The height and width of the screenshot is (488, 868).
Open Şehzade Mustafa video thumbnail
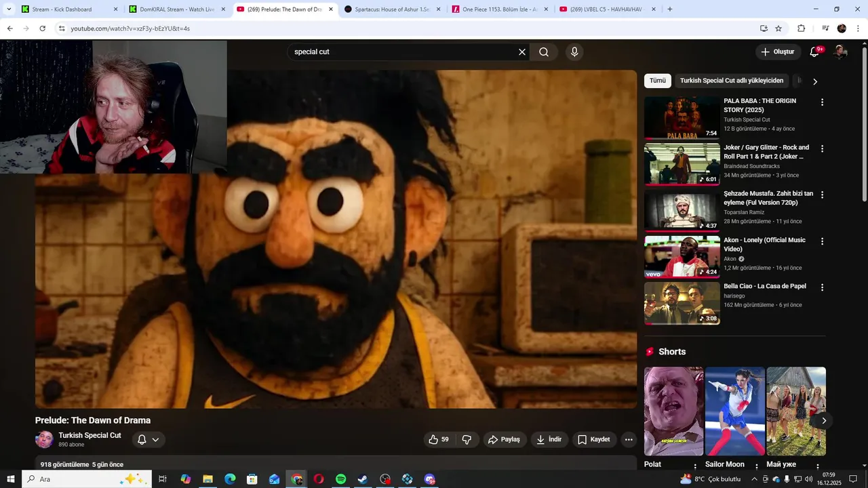(x=682, y=210)
